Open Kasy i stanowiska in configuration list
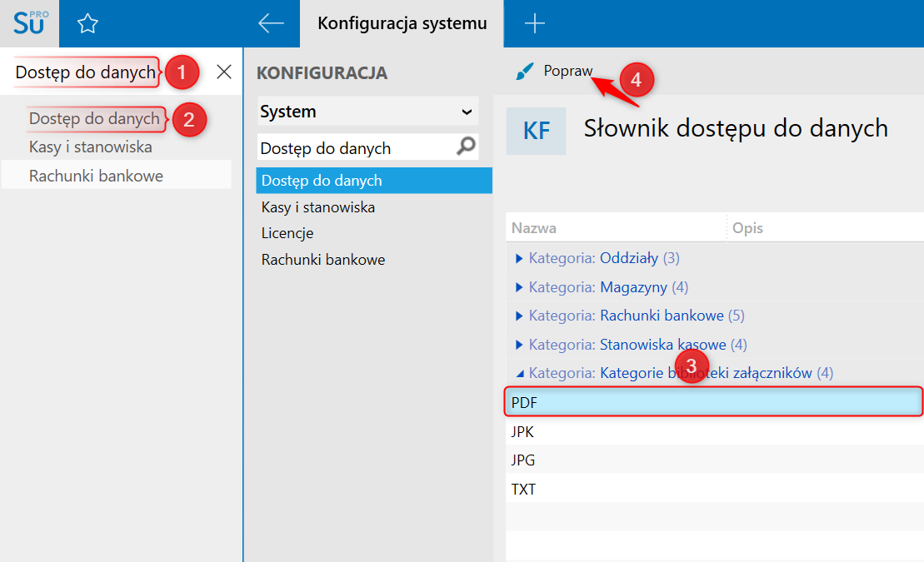Viewport: 924px width, 562px height. (318, 207)
